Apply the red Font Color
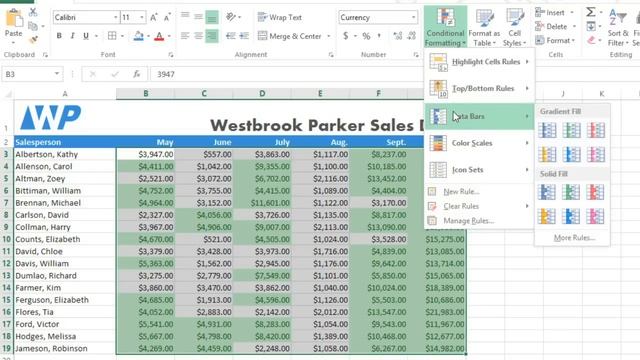This screenshot has width=640, height=360. [159, 36]
